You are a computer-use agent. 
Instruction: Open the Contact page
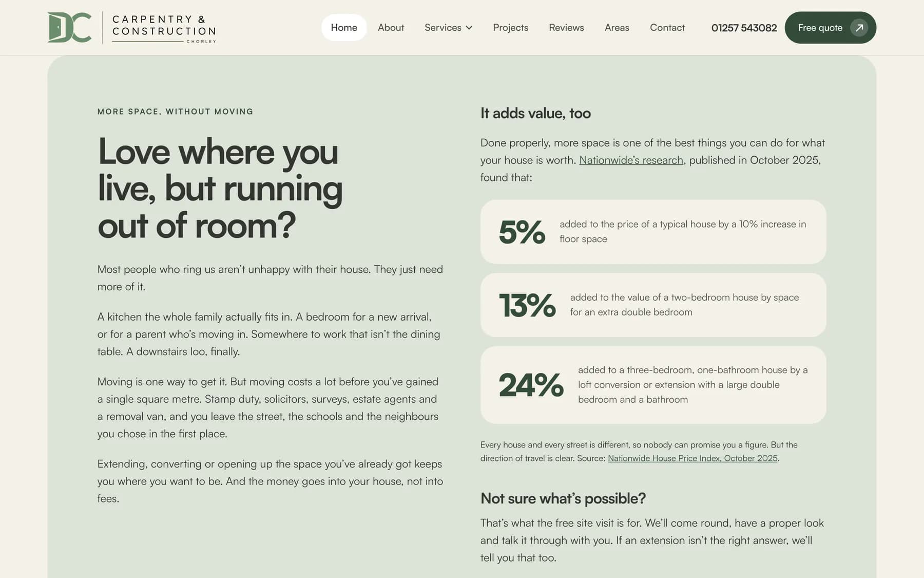click(667, 28)
